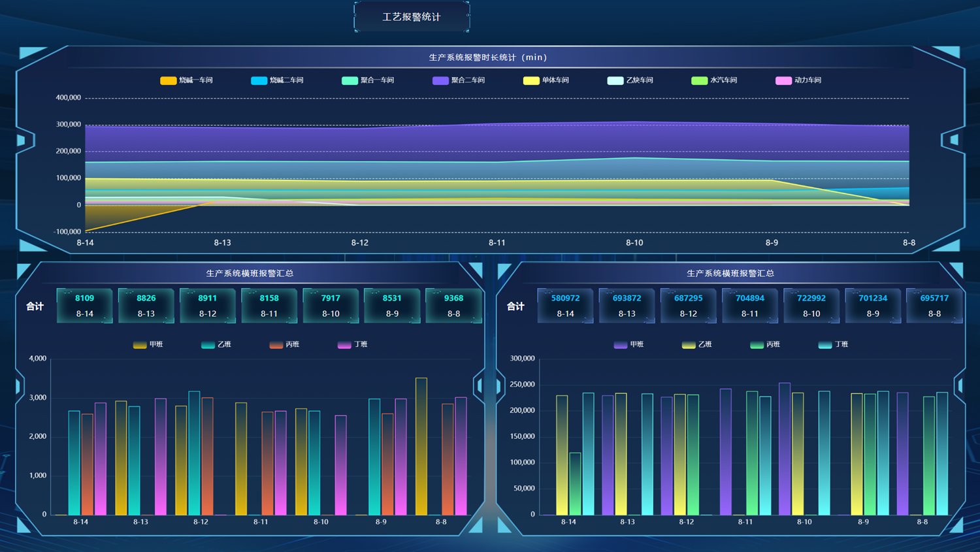Click the 生产系统报警时长统计 (min) chart title

point(488,57)
